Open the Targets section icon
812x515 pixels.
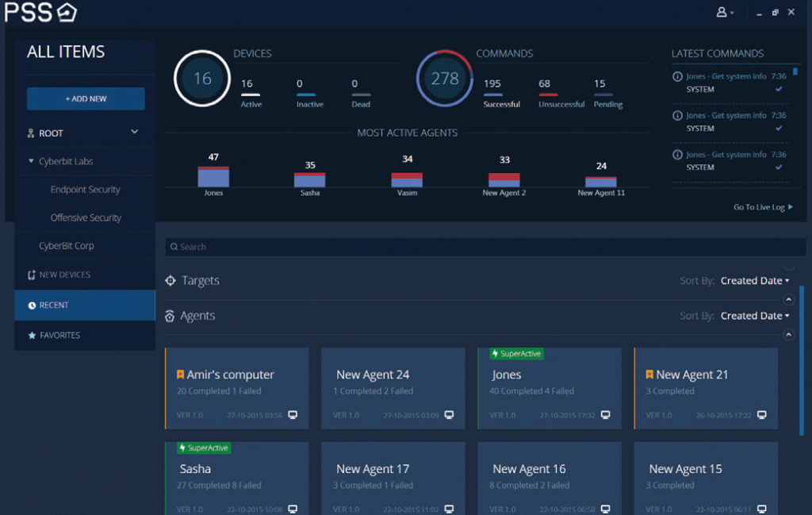(x=170, y=280)
